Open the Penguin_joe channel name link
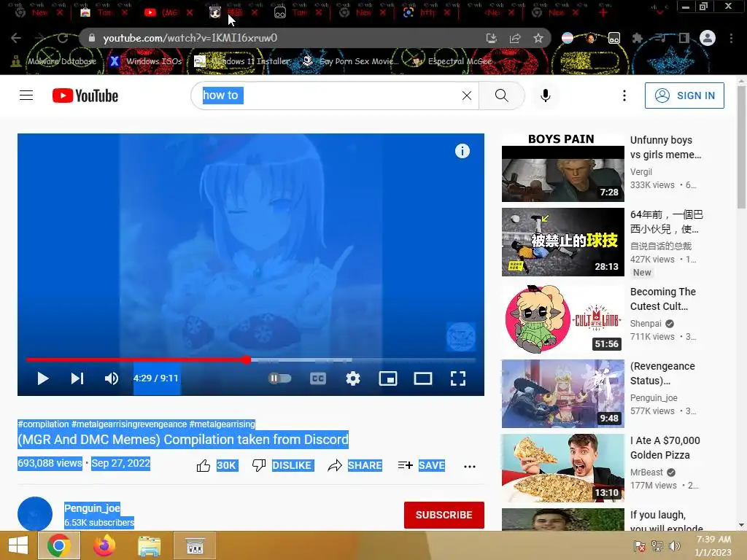The height and width of the screenshot is (560, 747). pyautogui.click(x=92, y=508)
